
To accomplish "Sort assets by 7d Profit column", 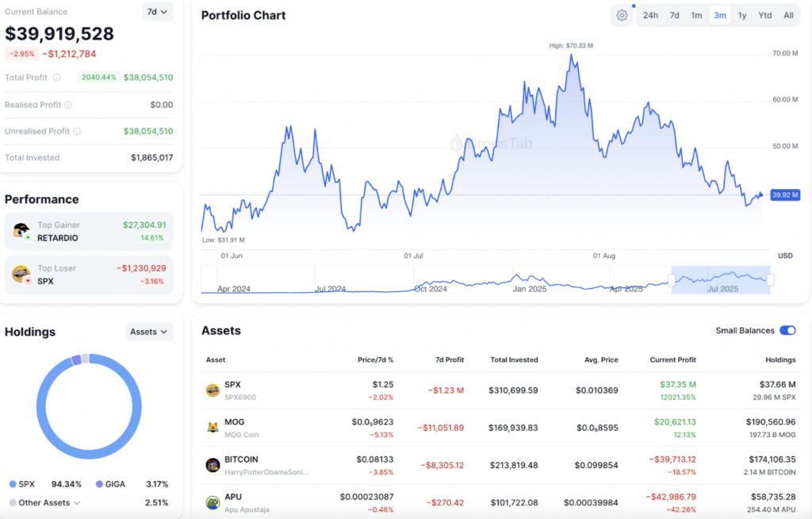I will pos(450,359).
